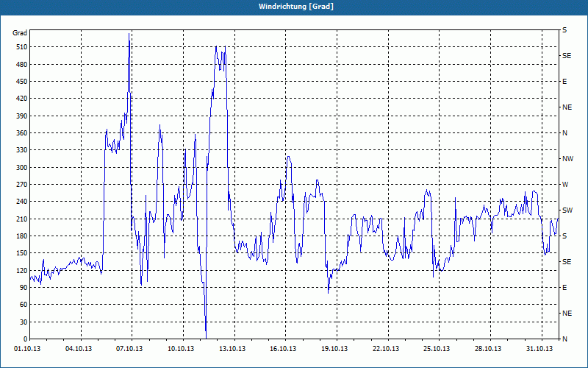Click date label 13.10.13
The height and width of the screenshot is (368, 588).
232,349
